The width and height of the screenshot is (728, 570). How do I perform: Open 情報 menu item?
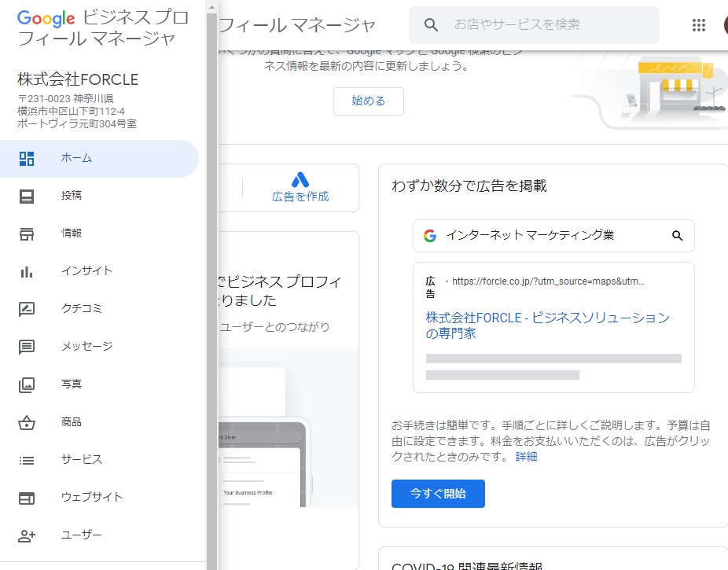click(x=99, y=234)
